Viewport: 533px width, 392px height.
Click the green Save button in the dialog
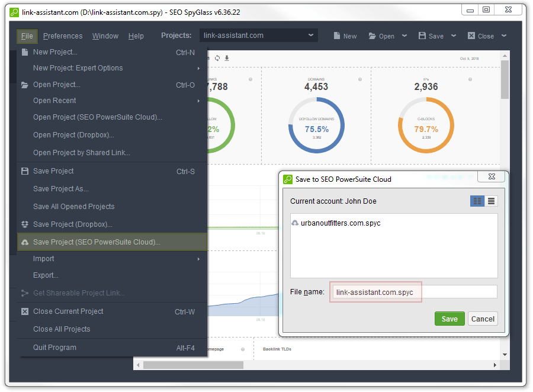449,319
